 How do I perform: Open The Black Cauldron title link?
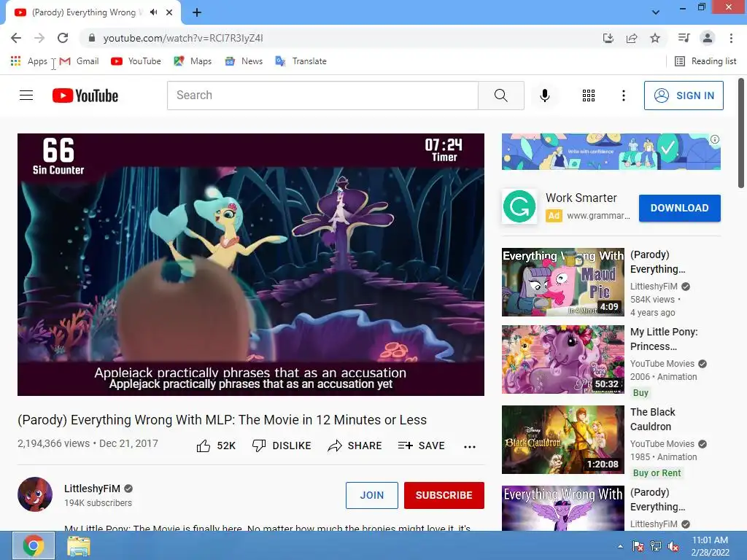[653, 419]
